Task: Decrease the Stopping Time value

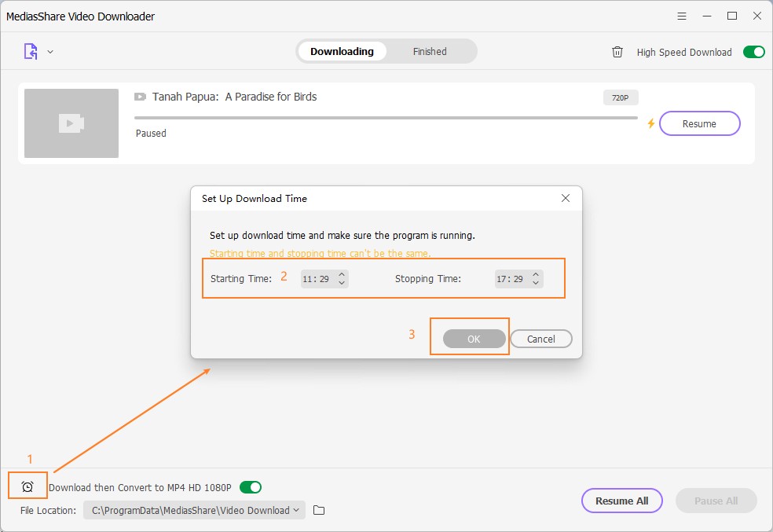Action: [536, 283]
